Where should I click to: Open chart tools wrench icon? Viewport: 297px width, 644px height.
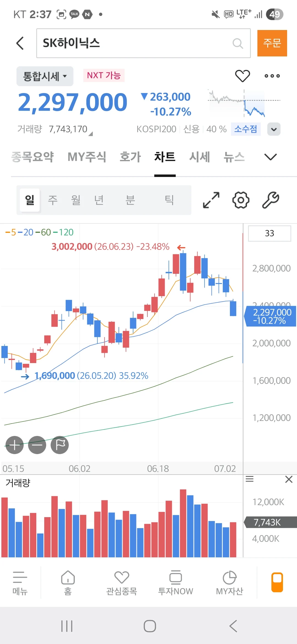click(271, 200)
